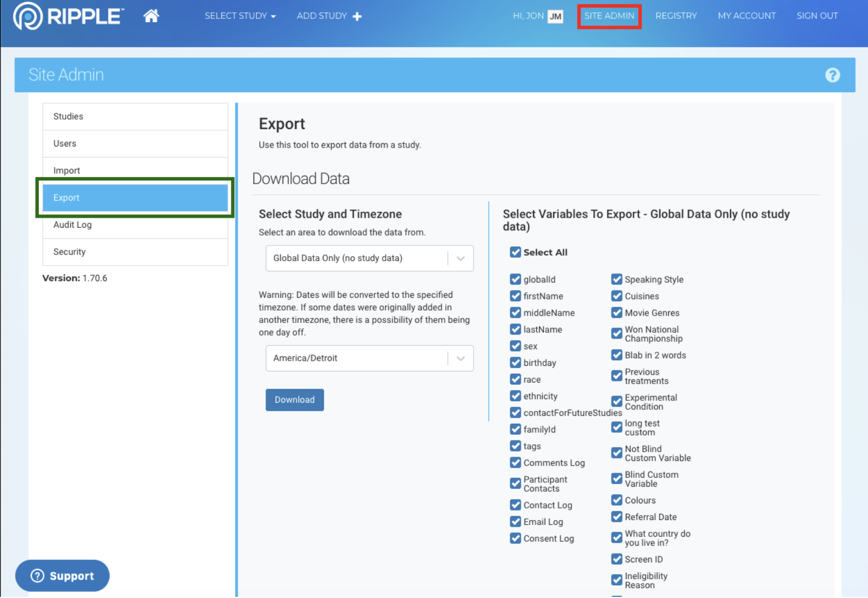
Task: Uncheck the Consent Log checkbox
Action: (515, 538)
